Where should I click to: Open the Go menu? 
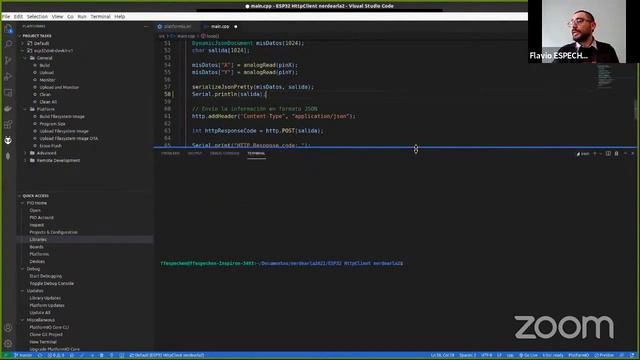coord(70,17)
